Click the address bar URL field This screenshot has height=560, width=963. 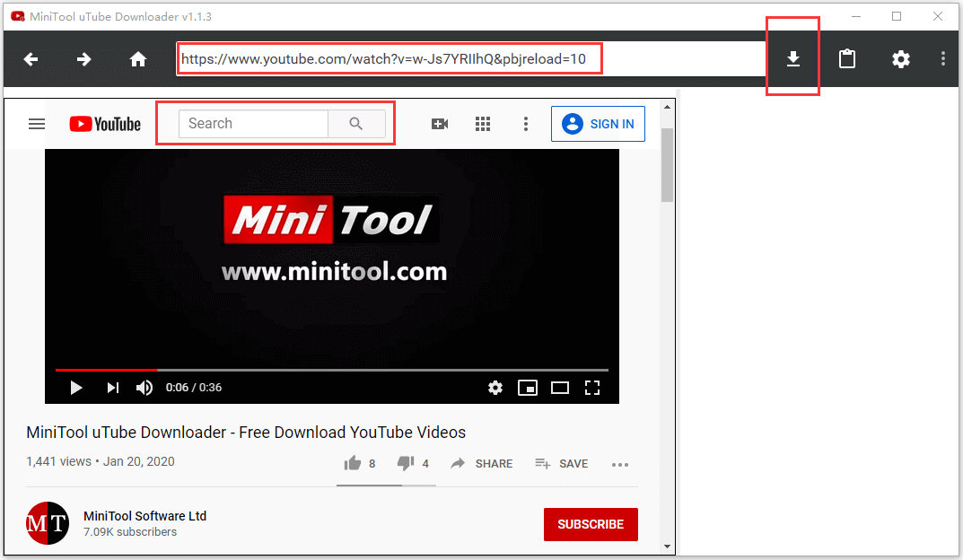click(470, 59)
